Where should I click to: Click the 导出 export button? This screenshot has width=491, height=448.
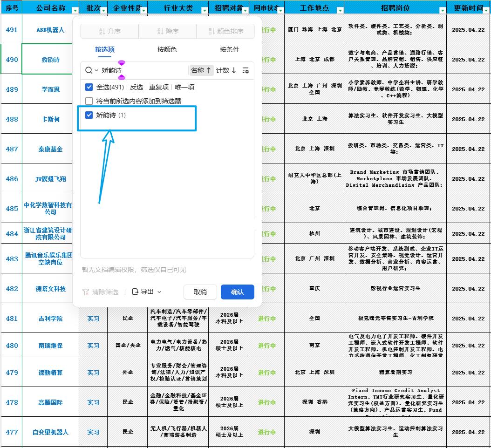click(x=143, y=292)
